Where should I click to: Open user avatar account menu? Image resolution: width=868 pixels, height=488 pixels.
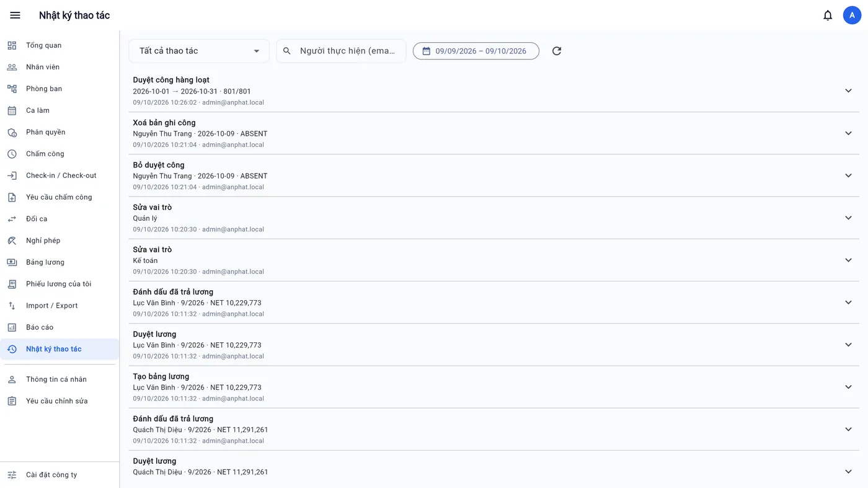(852, 16)
